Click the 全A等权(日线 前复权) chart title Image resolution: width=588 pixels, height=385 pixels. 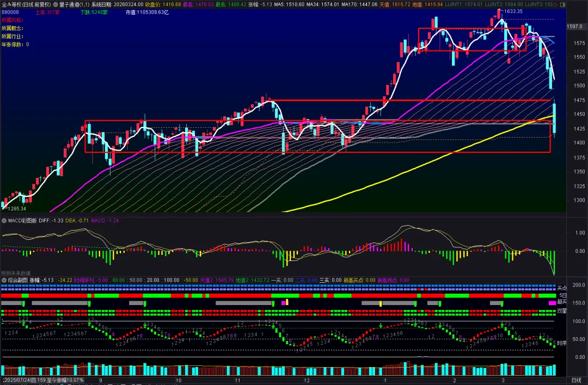[x=26, y=4]
